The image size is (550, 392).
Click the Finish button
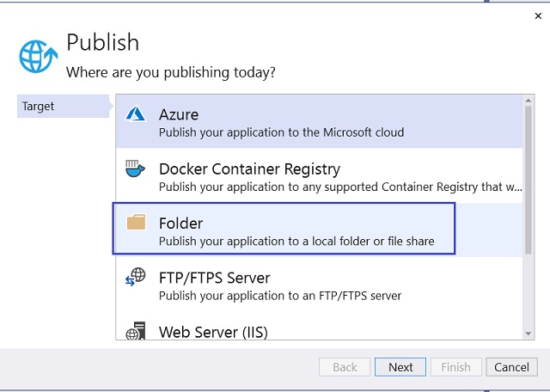tap(456, 367)
